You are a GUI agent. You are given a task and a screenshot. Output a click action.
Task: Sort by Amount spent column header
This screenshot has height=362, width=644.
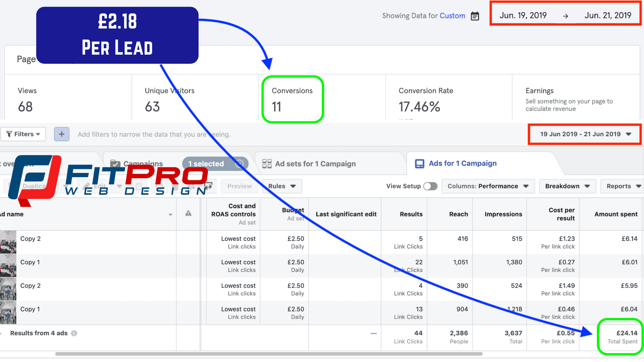616,214
